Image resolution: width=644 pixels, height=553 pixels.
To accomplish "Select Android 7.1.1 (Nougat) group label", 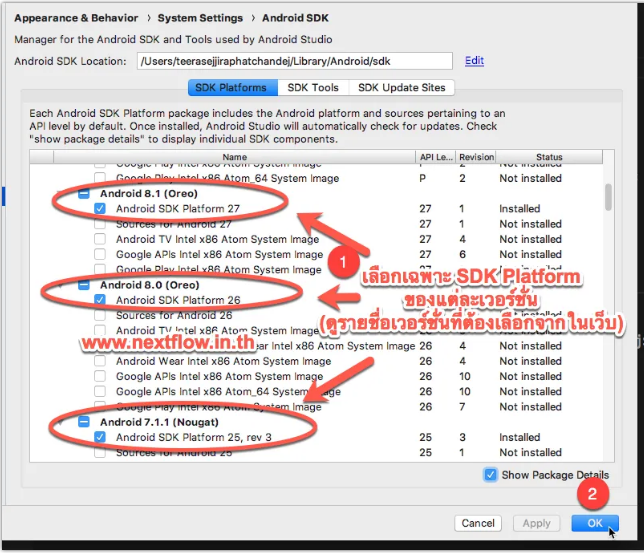I will click(159, 422).
